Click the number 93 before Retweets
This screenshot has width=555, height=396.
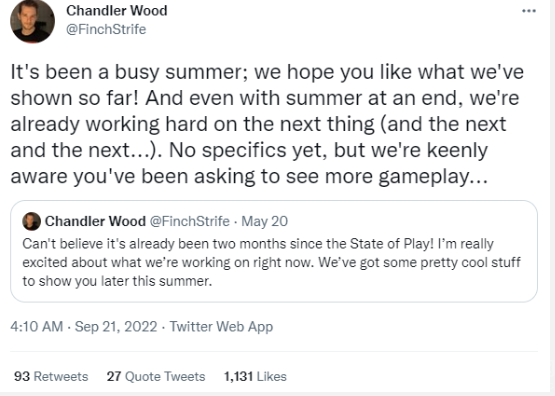click(22, 376)
